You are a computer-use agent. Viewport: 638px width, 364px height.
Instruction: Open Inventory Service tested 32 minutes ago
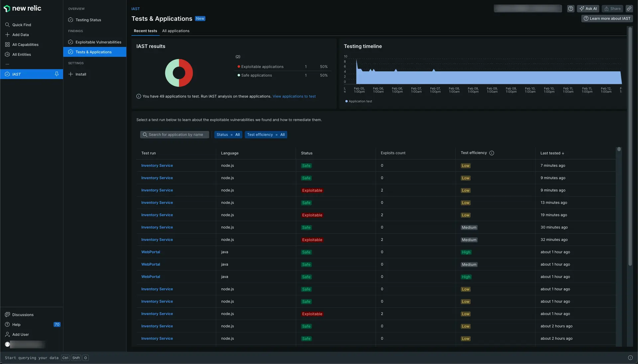157,239
